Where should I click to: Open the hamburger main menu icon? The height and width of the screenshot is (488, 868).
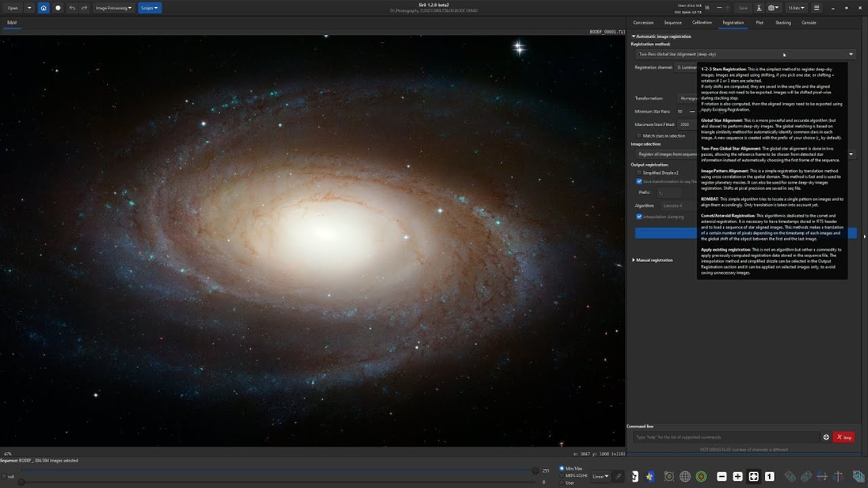tap(816, 8)
